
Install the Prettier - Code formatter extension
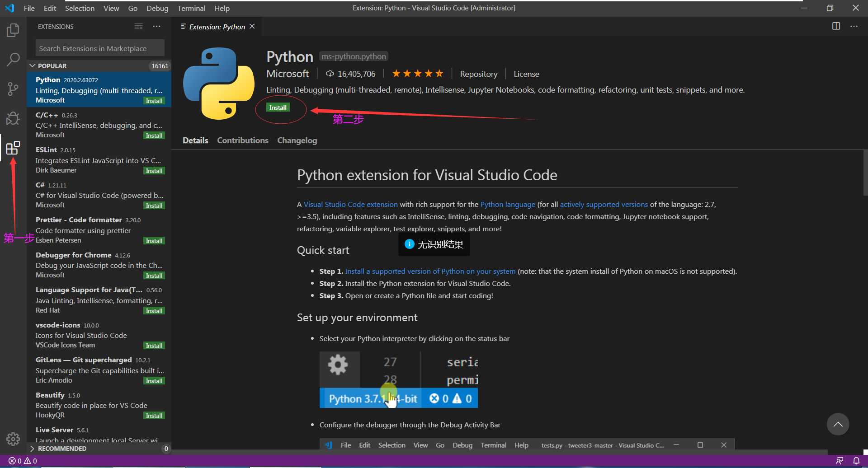pyautogui.click(x=154, y=241)
